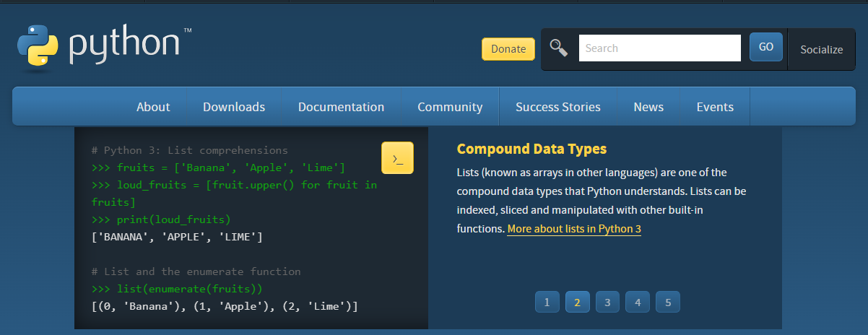Open the Downloads menu
Image resolution: width=868 pixels, height=335 pixels.
(x=234, y=107)
